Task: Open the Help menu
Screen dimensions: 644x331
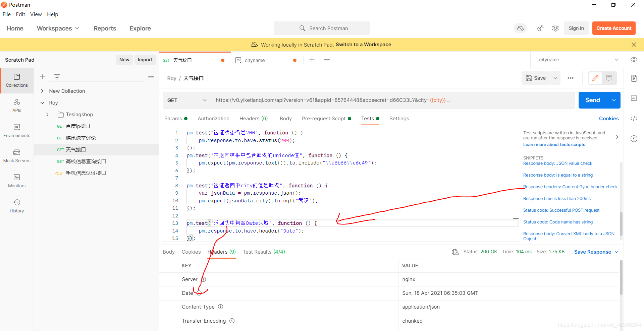Action: coord(53,14)
